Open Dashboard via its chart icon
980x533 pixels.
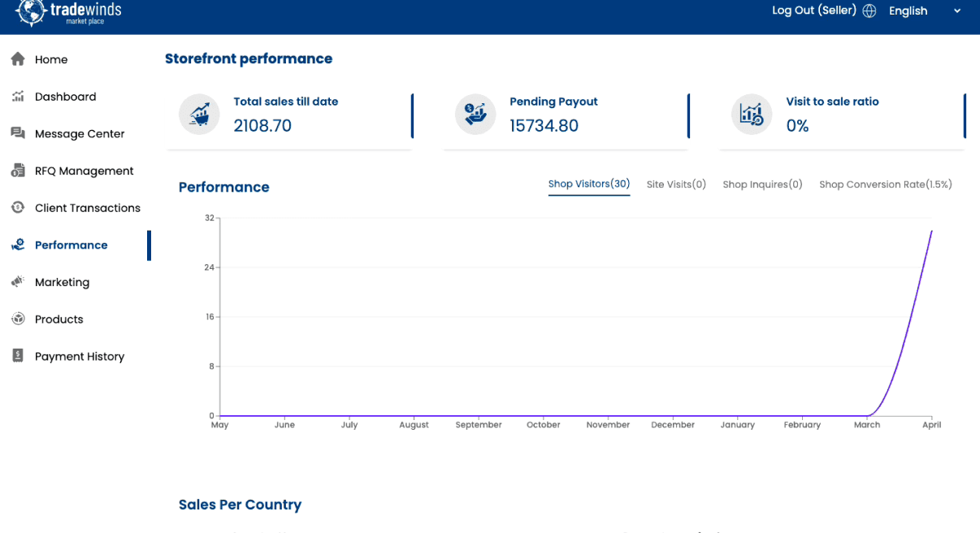click(18, 97)
